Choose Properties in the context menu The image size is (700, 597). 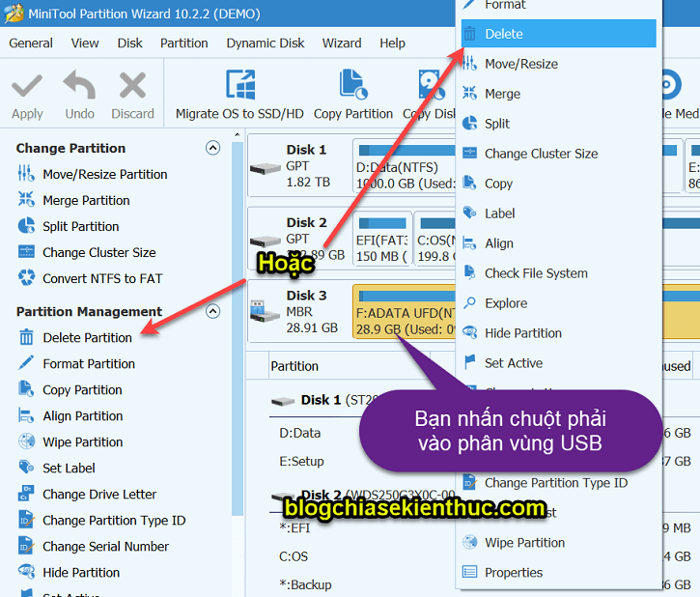(x=559, y=573)
